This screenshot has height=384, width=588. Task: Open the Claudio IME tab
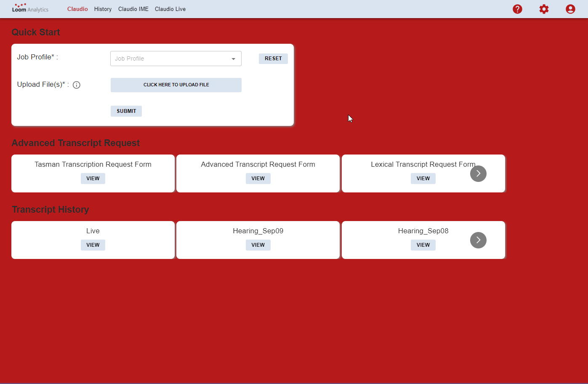[x=133, y=9]
